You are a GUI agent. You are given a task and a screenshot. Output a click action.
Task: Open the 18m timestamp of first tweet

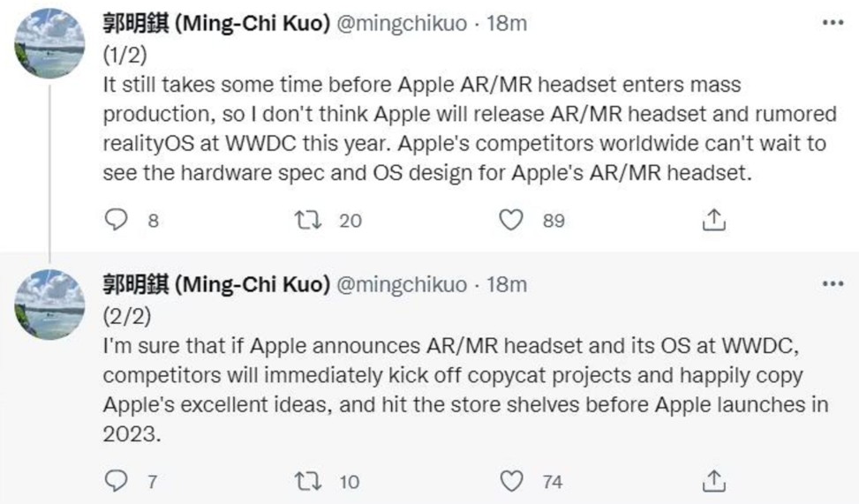(x=507, y=24)
